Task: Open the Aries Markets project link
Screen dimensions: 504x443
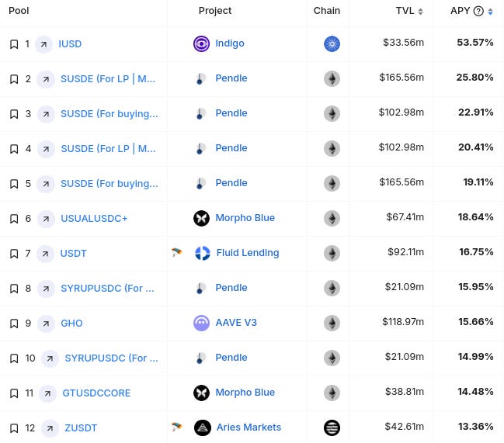Action: click(x=249, y=427)
